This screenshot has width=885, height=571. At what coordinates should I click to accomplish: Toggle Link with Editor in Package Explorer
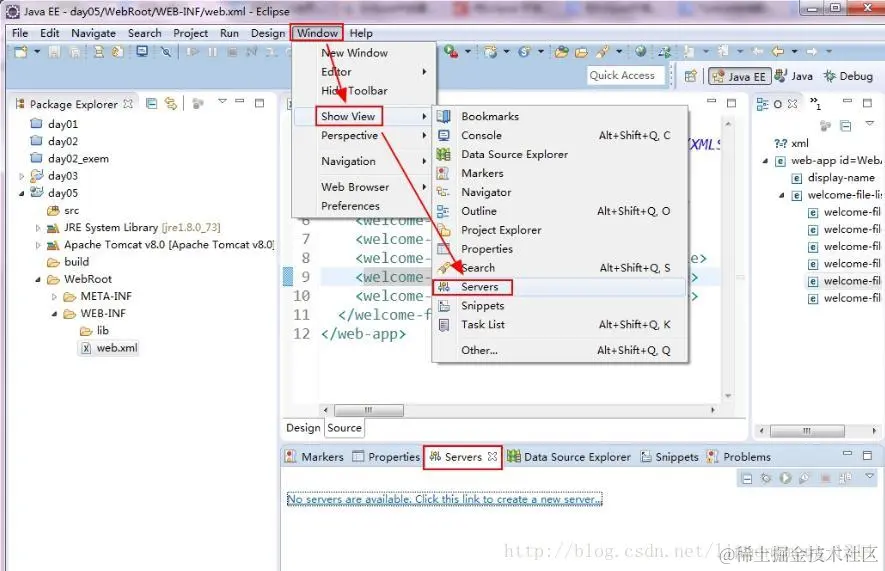pyautogui.click(x=170, y=103)
